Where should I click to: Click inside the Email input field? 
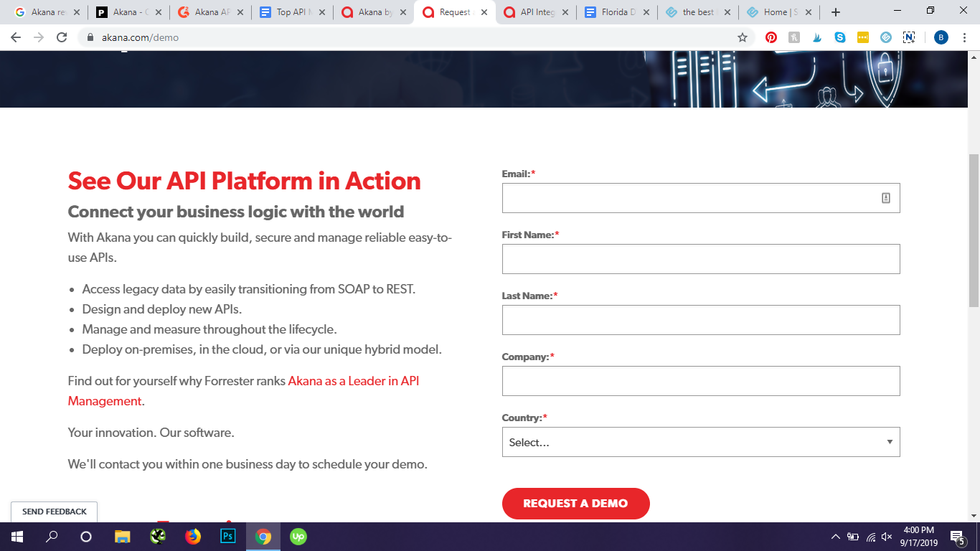pyautogui.click(x=690, y=198)
